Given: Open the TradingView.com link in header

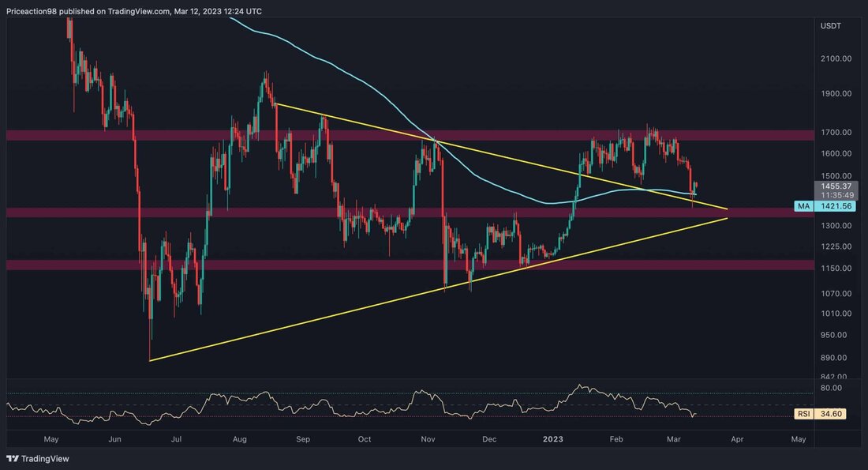Looking at the screenshot, I should coord(138,11).
